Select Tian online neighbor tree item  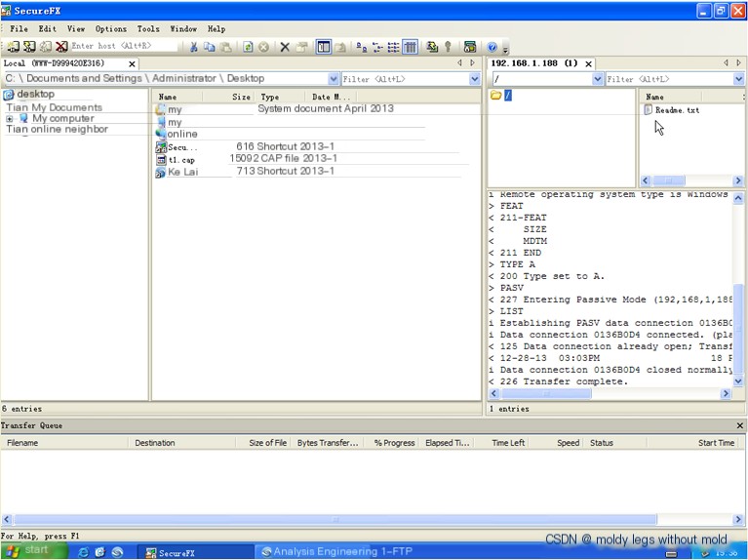point(57,129)
